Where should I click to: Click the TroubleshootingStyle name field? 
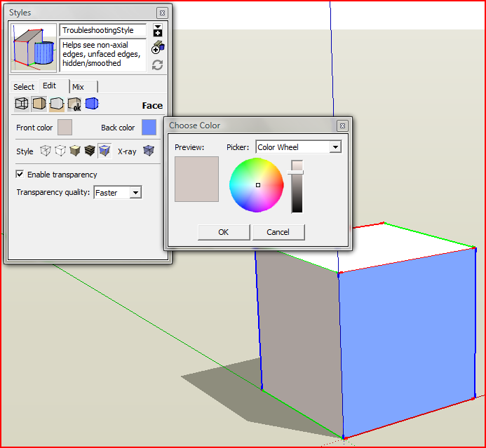(x=102, y=31)
